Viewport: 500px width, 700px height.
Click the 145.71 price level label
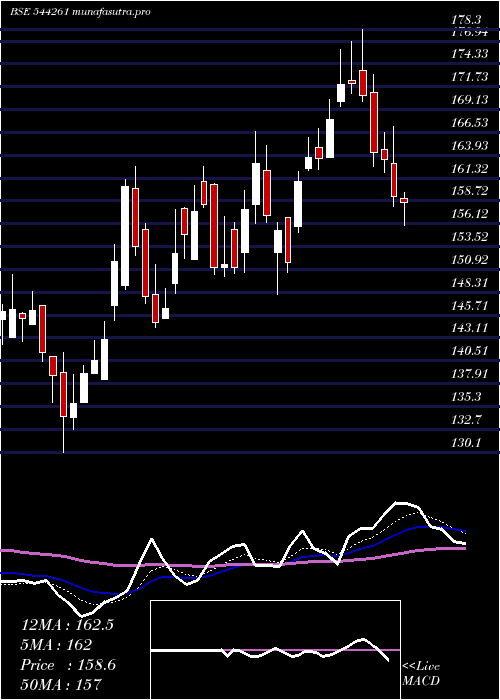coord(470,306)
